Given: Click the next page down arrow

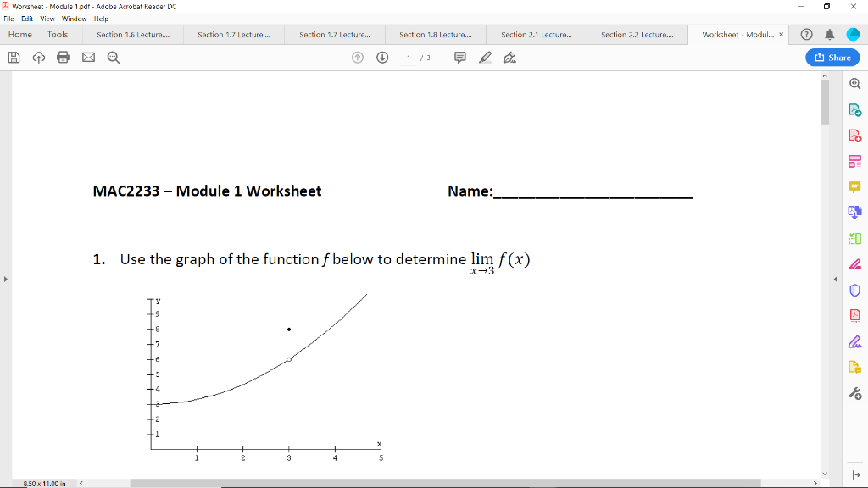Looking at the screenshot, I should coord(381,58).
